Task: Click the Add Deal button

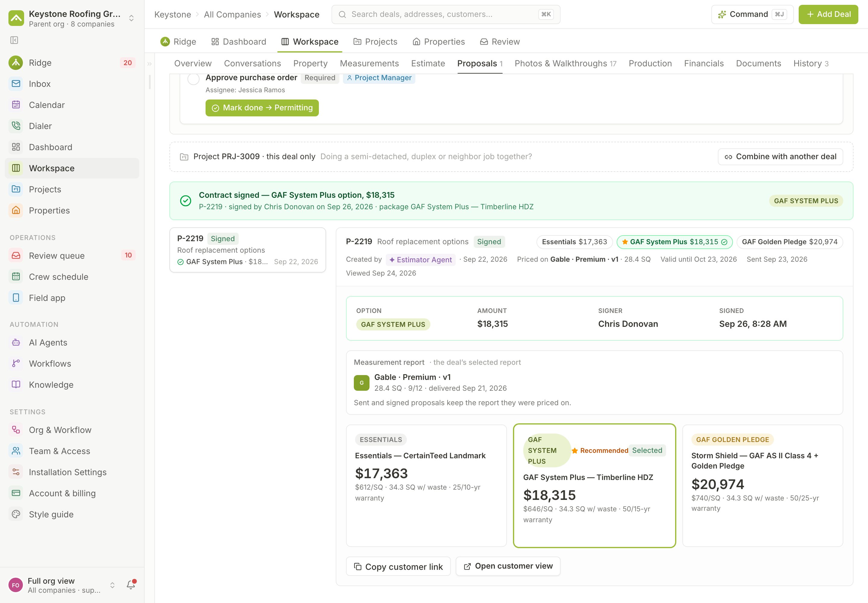Action: coord(828,14)
